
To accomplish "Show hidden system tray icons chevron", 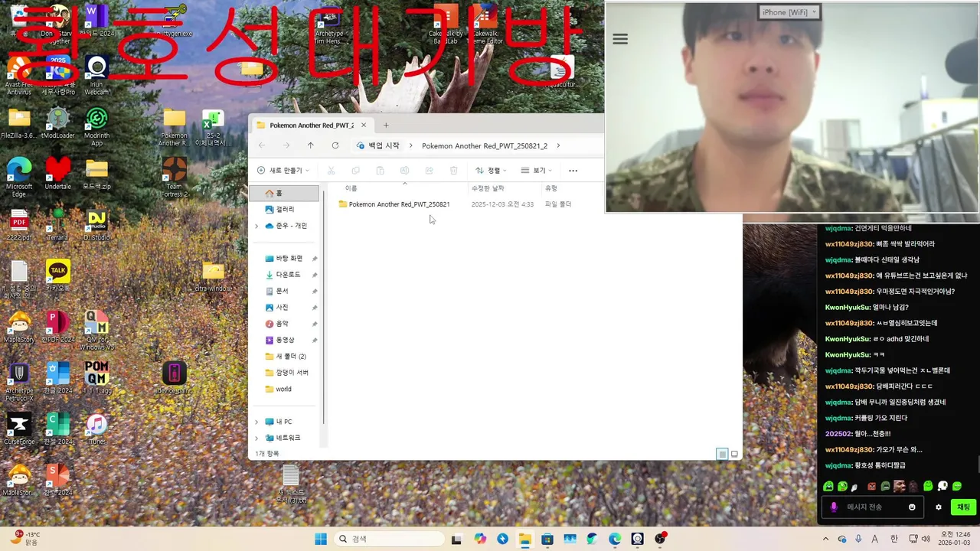I will click(825, 539).
